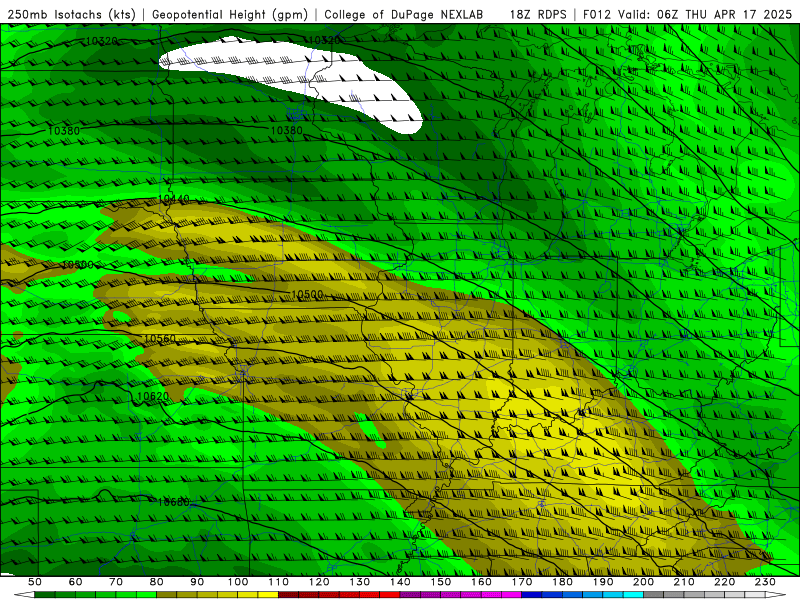Screen dimensions: 800x600
Task: Click the "18Z RDPS" model run label
Action: tap(538, 15)
